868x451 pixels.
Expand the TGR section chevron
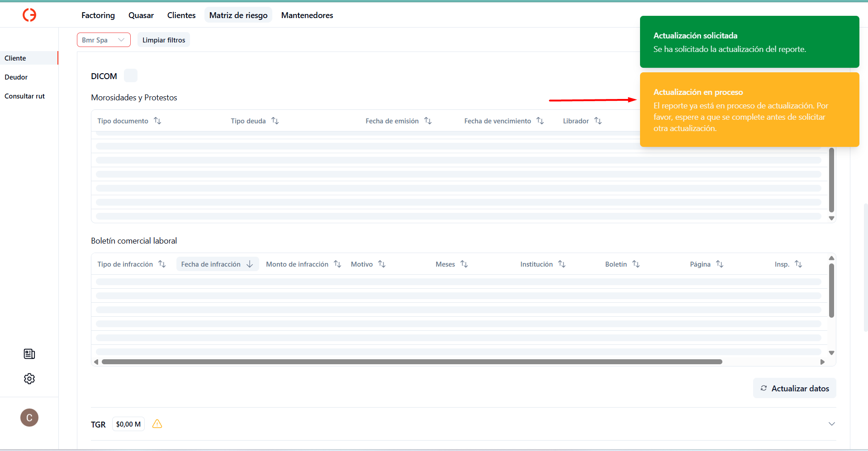[x=831, y=424]
